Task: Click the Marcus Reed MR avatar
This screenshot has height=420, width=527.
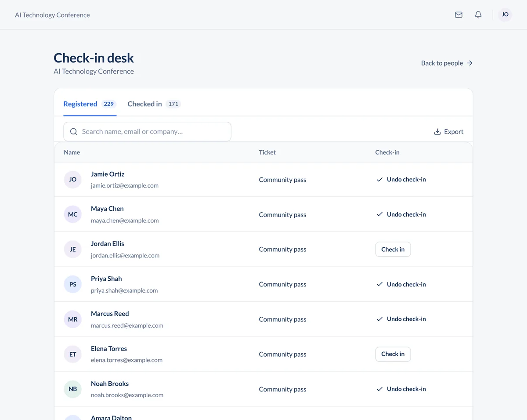Action: click(73, 319)
